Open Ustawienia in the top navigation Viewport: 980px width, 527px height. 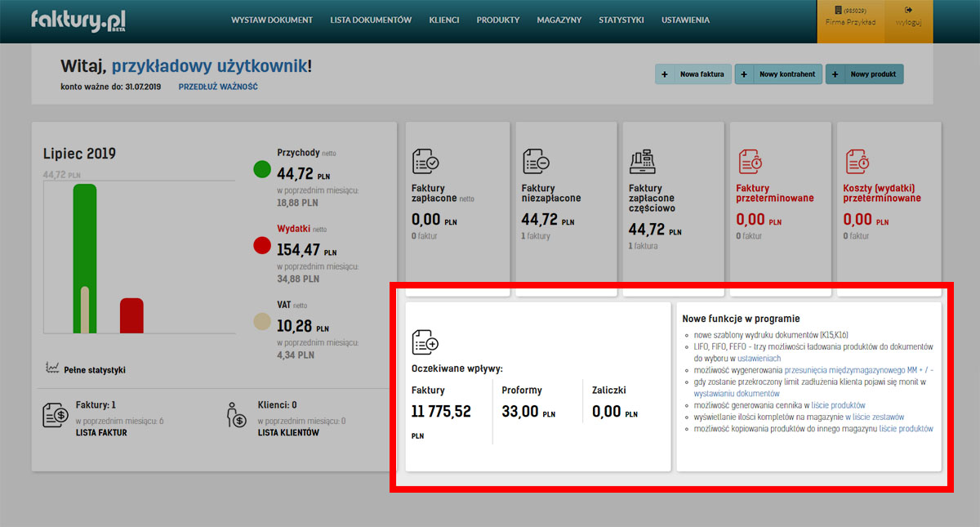685,20
